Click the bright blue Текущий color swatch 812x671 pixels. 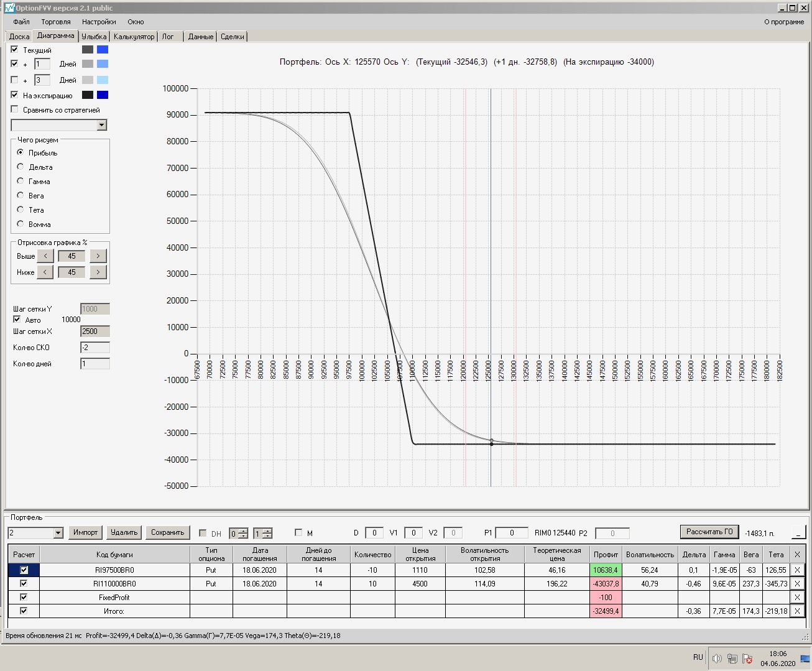(103, 50)
